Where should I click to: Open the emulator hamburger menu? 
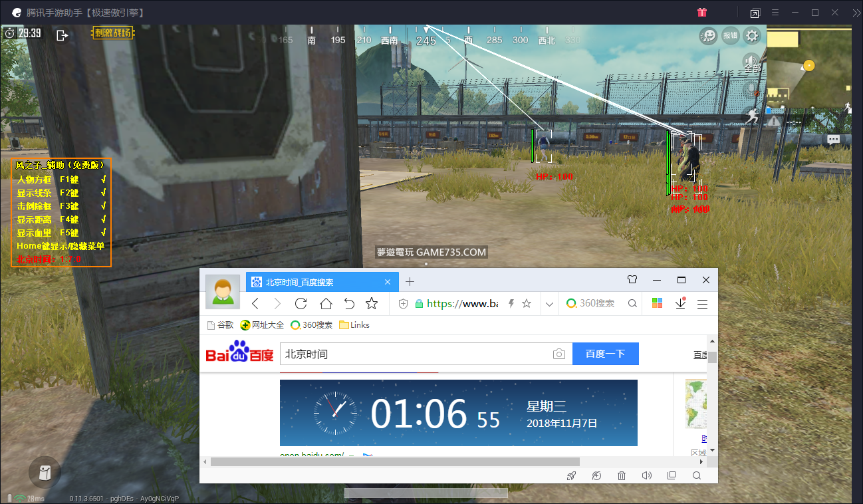point(775,13)
